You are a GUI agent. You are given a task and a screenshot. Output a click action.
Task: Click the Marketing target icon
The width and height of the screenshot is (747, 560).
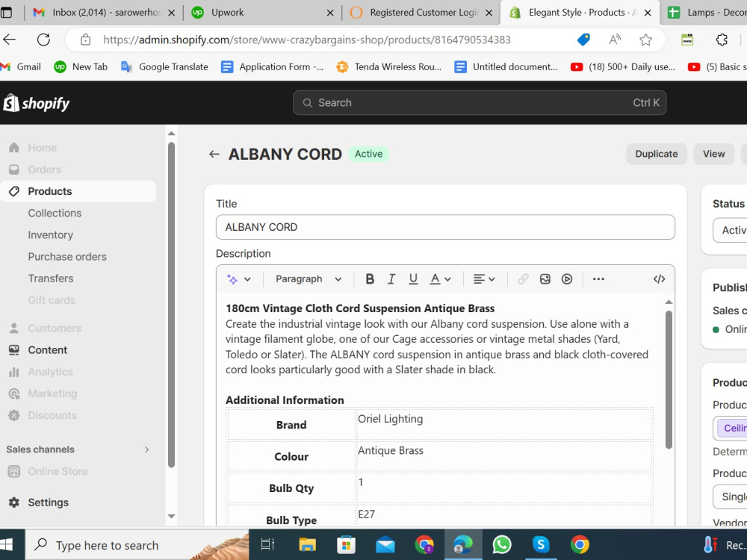point(14,393)
